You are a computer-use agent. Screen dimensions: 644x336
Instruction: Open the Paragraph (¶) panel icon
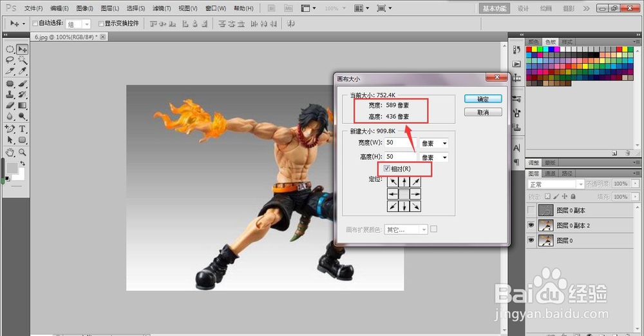tap(516, 162)
